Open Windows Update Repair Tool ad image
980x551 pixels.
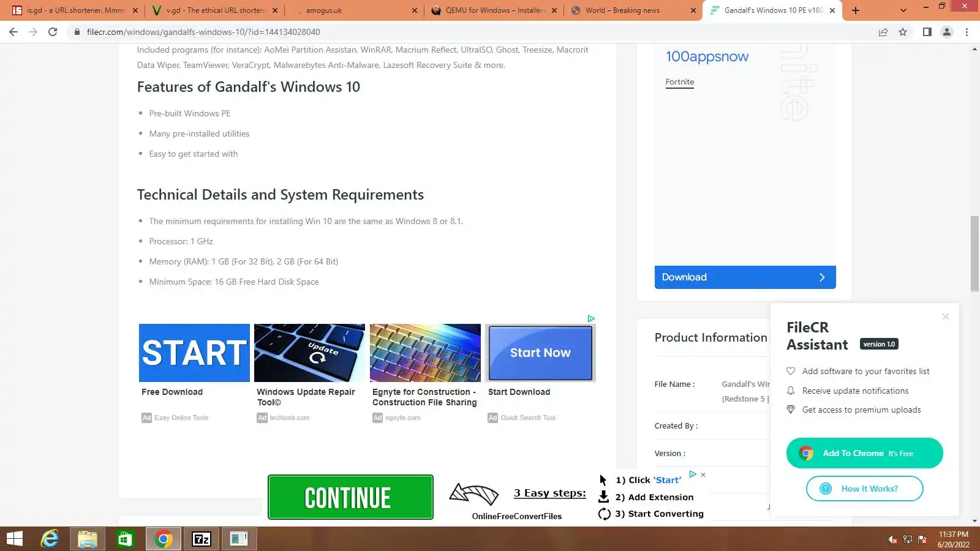(x=309, y=353)
